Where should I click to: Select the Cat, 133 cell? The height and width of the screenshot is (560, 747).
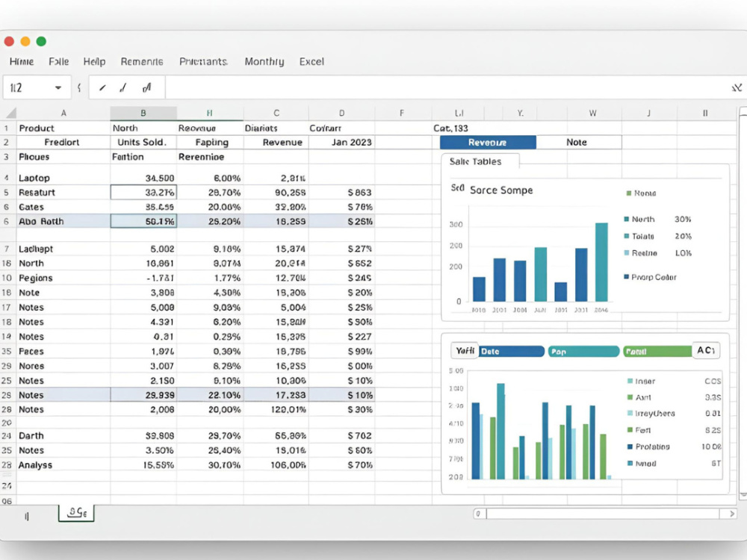click(x=458, y=128)
